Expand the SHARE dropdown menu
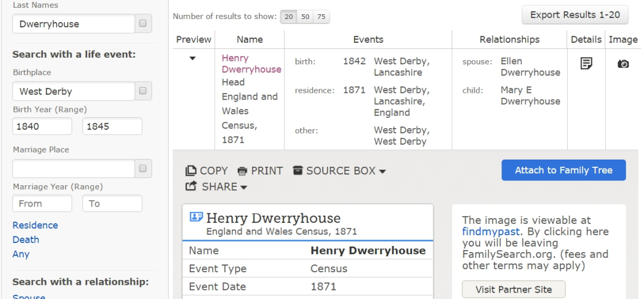Image resolution: width=644 pixels, height=299 pixels. pyautogui.click(x=216, y=187)
